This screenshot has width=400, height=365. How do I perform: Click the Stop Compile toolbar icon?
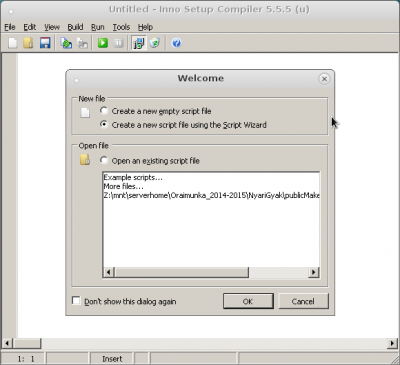pyautogui.click(x=82, y=43)
